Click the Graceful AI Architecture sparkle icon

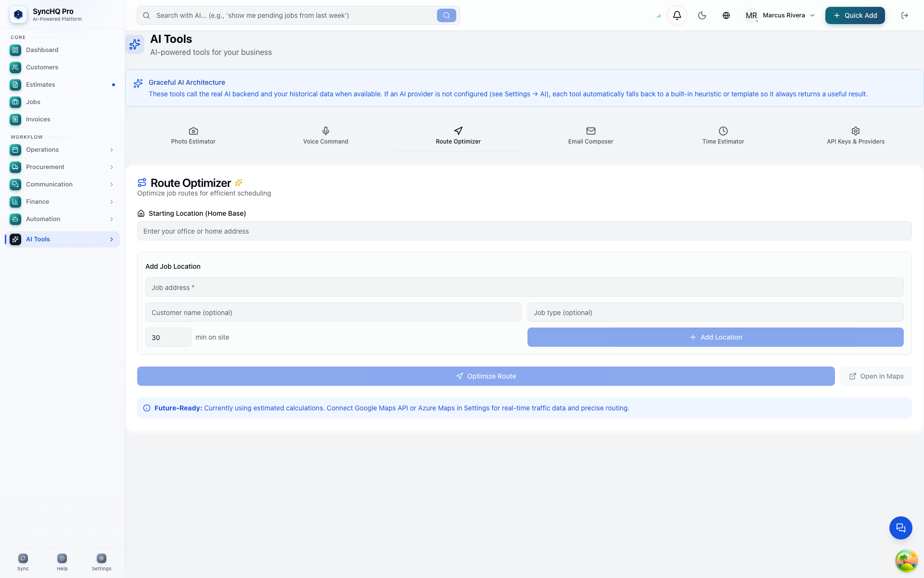(x=138, y=83)
